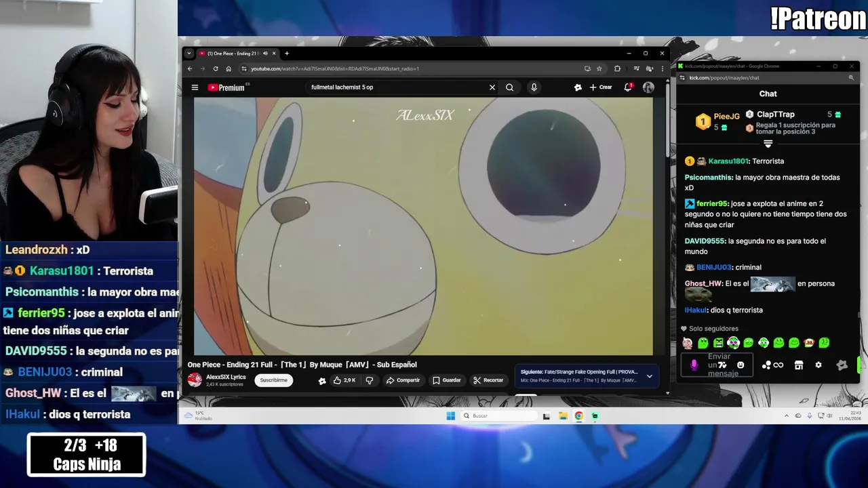Screen dimensions: 868x488
Task: Open the Kick points infinity icon
Action: coord(778,365)
